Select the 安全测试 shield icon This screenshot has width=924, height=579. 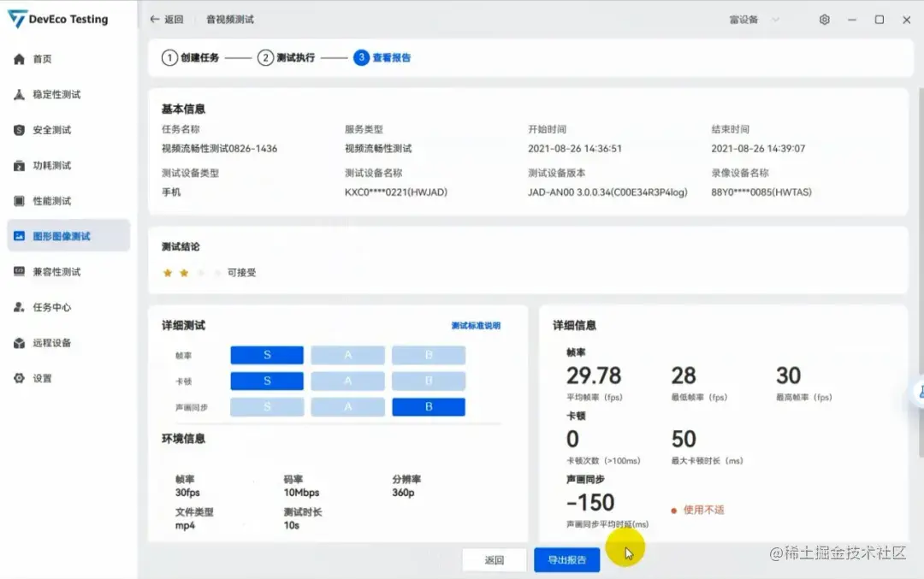click(x=19, y=130)
